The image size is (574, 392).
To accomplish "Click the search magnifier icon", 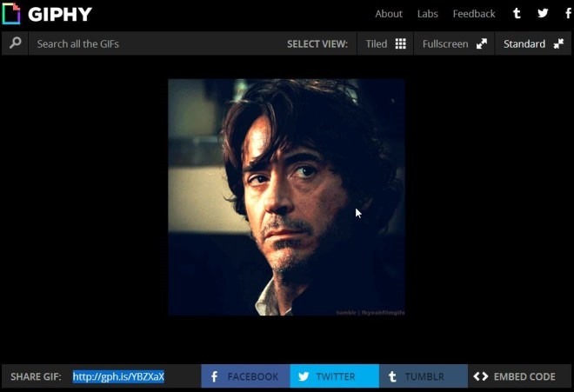I will pos(15,43).
